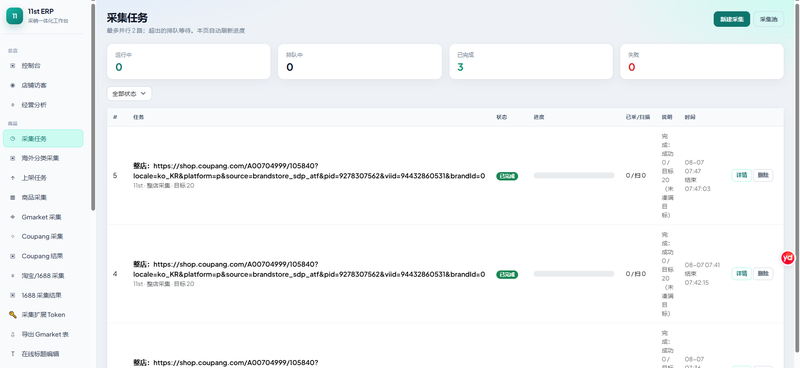Open the 商品采集 sidebar icon
This screenshot has width=800, height=368.
[x=13, y=198]
